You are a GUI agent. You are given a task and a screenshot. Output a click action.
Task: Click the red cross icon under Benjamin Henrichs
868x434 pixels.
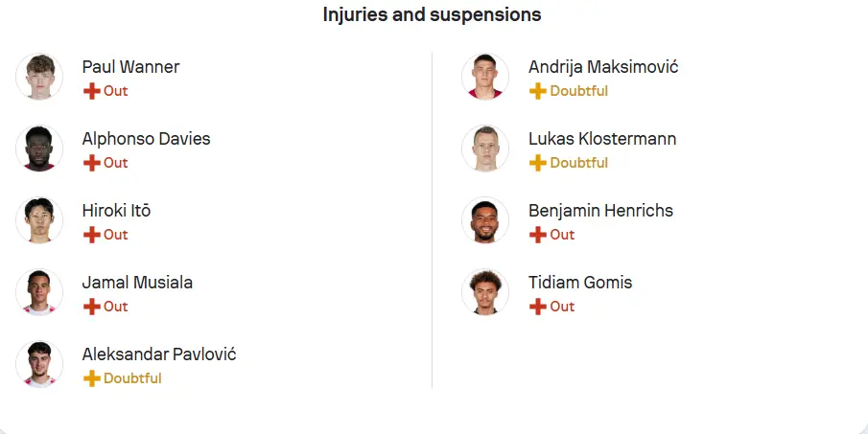[x=538, y=235]
